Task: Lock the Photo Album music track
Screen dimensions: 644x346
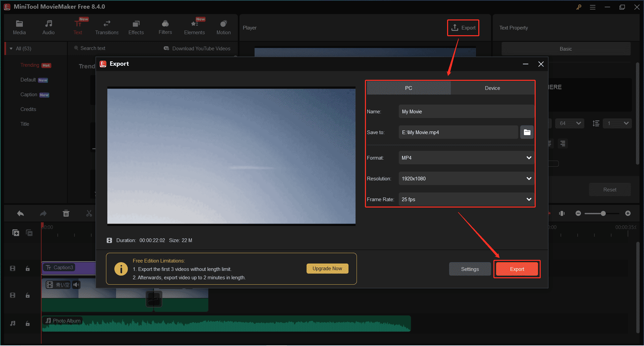Action: pyautogui.click(x=28, y=323)
